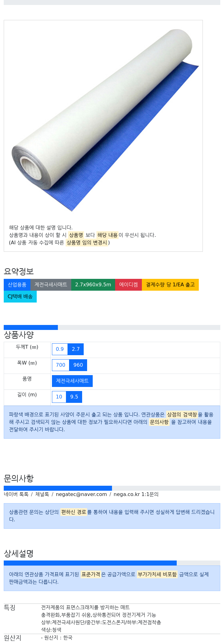Select the 0.9 thickness option
The width and height of the screenshot is (224, 644).
60,349
